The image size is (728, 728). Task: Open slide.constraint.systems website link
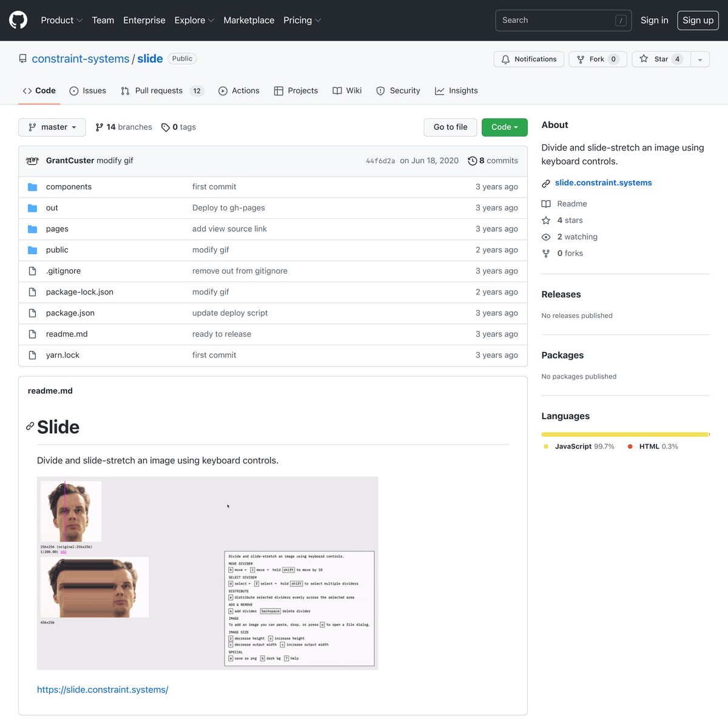(603, 183)
